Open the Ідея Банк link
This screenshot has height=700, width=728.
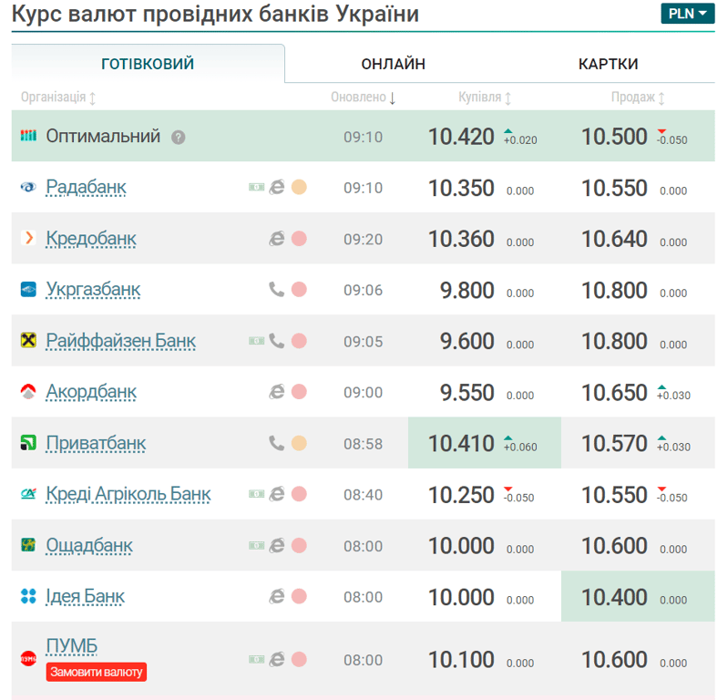[x=85, y=596]
